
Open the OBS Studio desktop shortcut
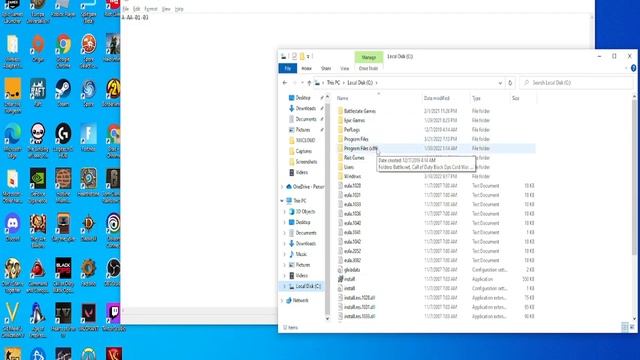click(113, 272)
